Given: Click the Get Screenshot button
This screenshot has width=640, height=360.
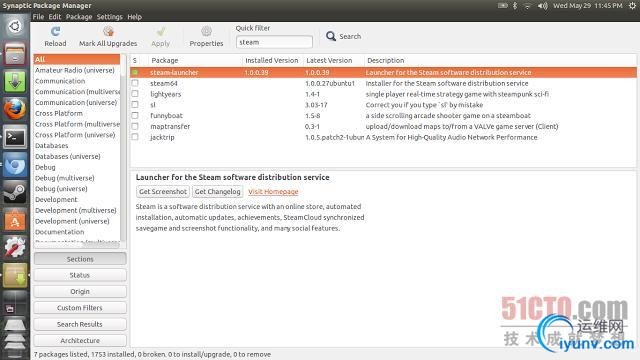Looking at the screenshot, I should pyautogui.click(x=163, y=191).
